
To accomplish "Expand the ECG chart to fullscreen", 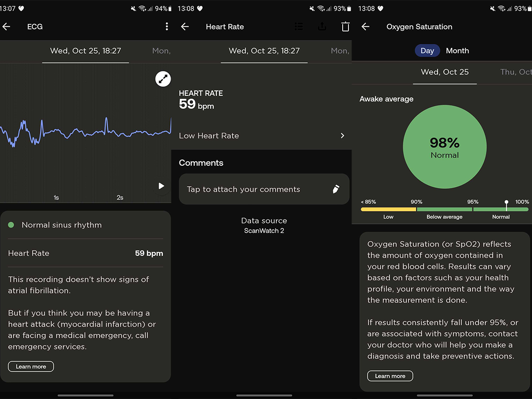I will click(x=163, y=79).
